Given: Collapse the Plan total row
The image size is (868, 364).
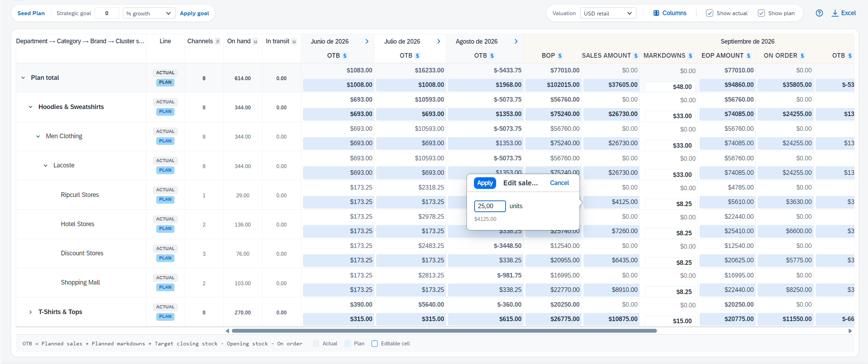Looking at the screenshot, I should [x=23, y=78].
